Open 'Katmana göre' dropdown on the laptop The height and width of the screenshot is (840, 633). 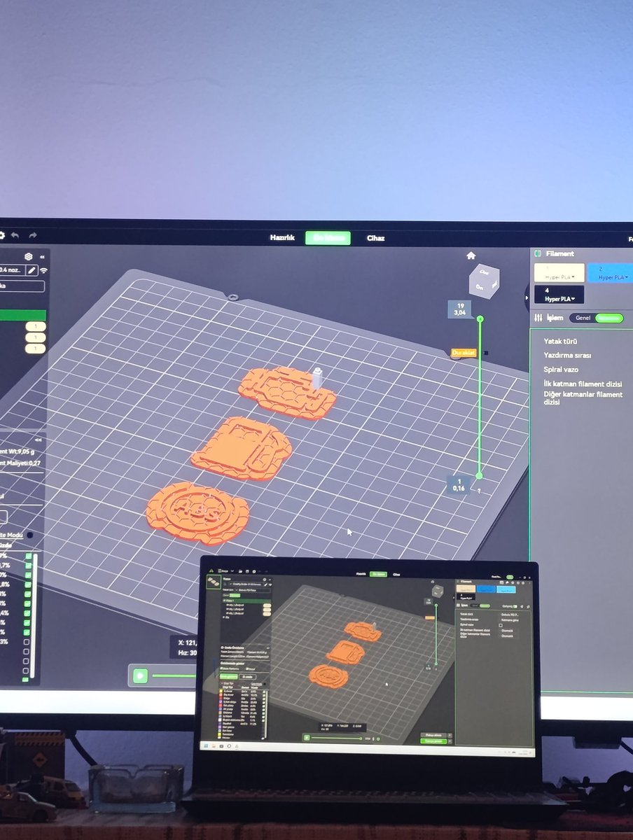510,619
